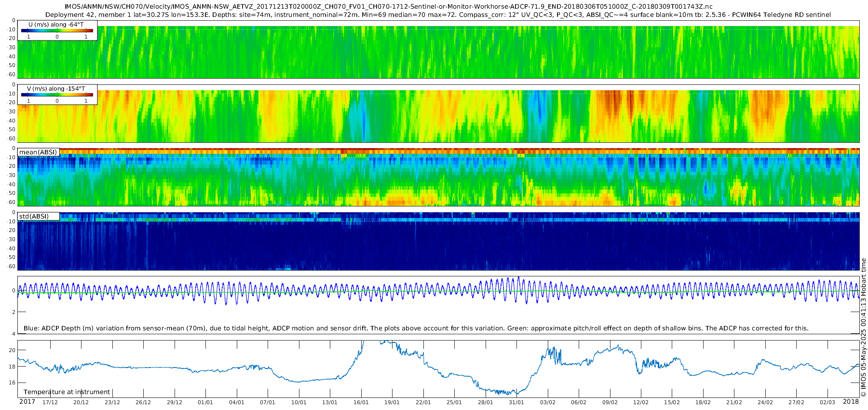Click the 16/01 date tick label
This screenshot has height=410, width=868.
click(x=361, y=403)
